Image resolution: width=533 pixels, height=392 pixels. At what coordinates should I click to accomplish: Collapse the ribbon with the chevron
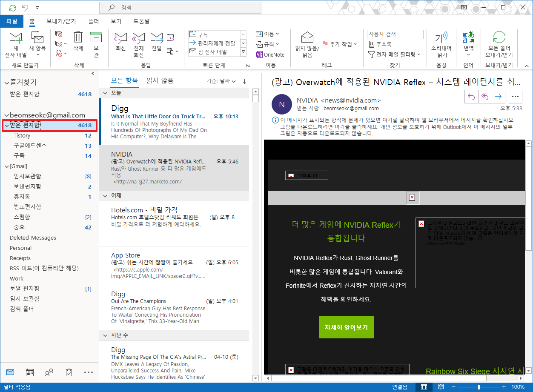(x=527, y=66)
